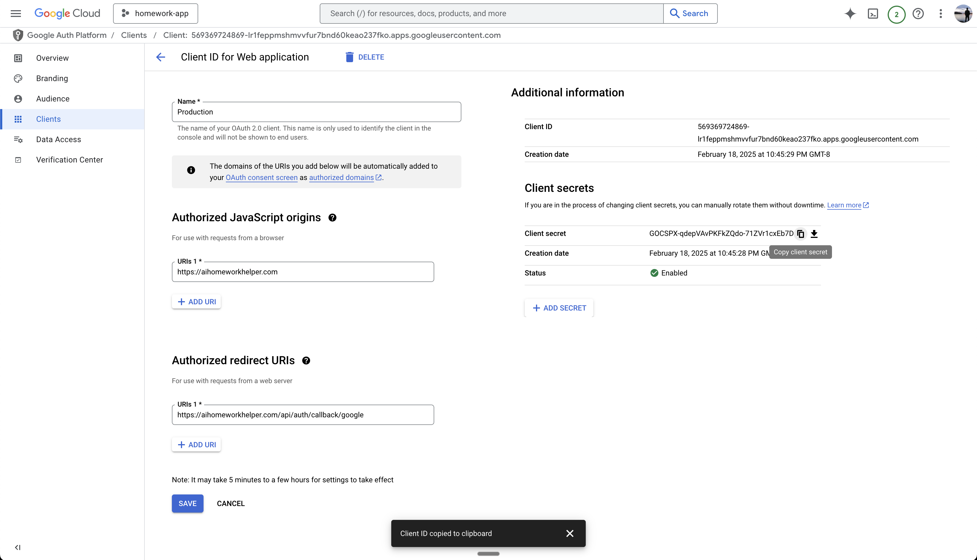The image size is (977, 560).
Task: Download the client secret JSON
Action: tap(814, 234)
